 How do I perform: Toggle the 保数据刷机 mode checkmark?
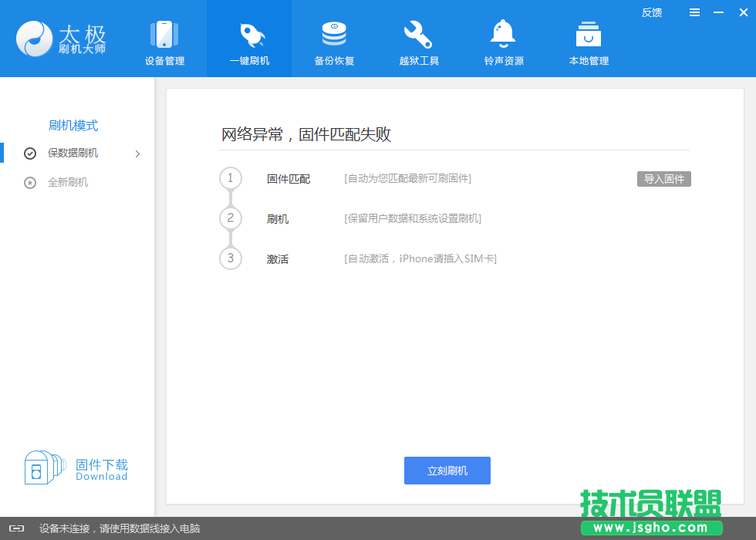click(29, 154)
